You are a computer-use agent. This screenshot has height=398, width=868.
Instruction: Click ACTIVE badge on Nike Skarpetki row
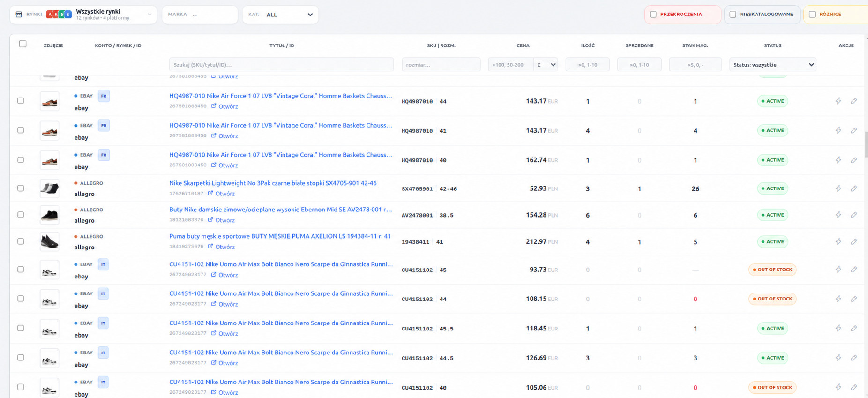(x=772, y=188)
